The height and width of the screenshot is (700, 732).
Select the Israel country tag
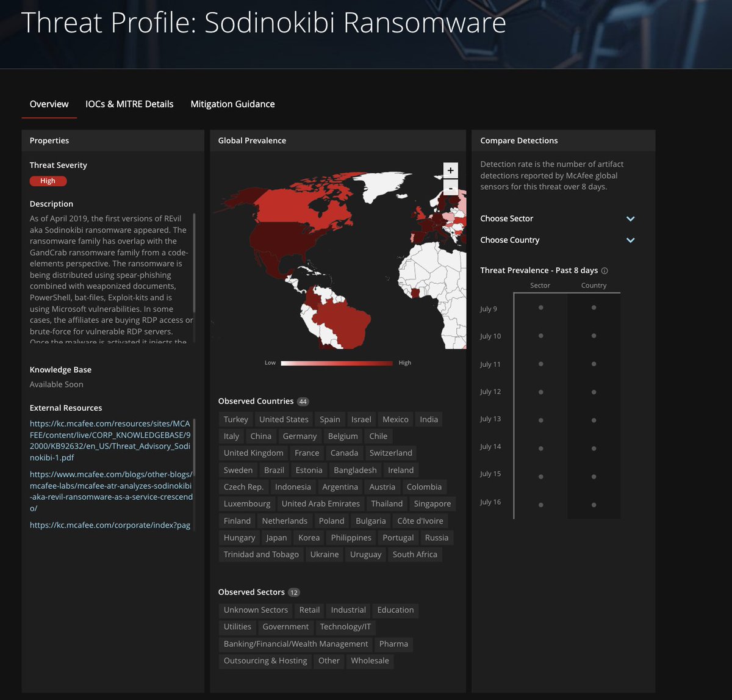(x=361, y=419)
